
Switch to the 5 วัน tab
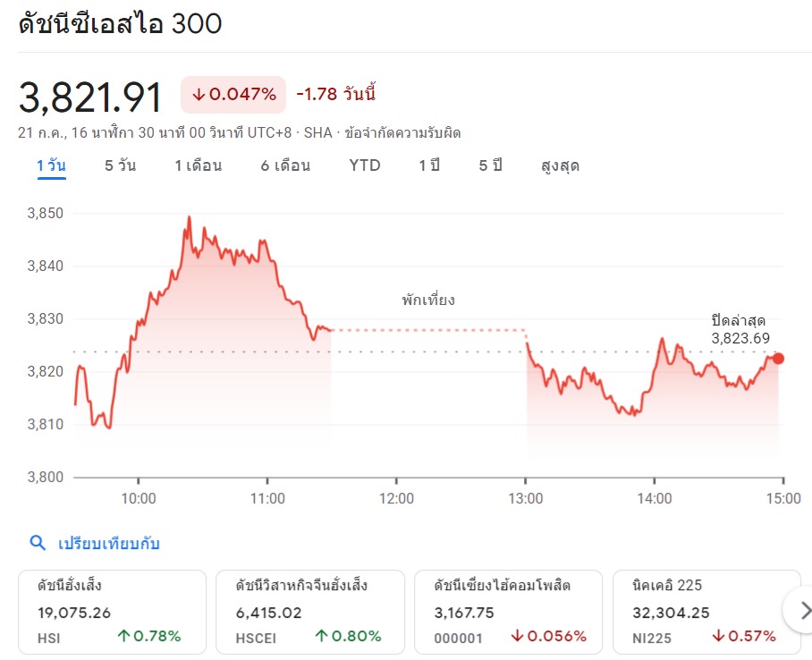[120, 165]
